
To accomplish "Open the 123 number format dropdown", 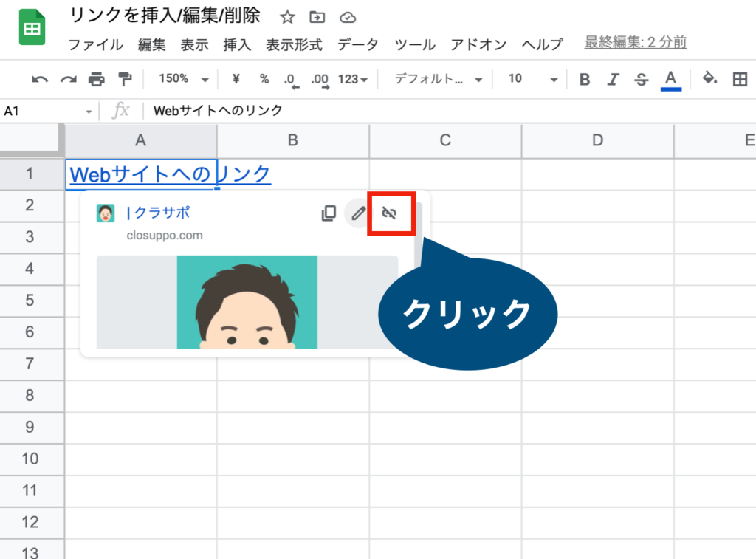I will pos(352,79).
